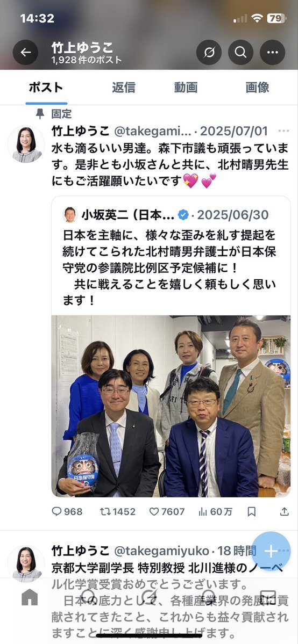Repost the pinned post with 1452 reposts

tap(118, 511)
